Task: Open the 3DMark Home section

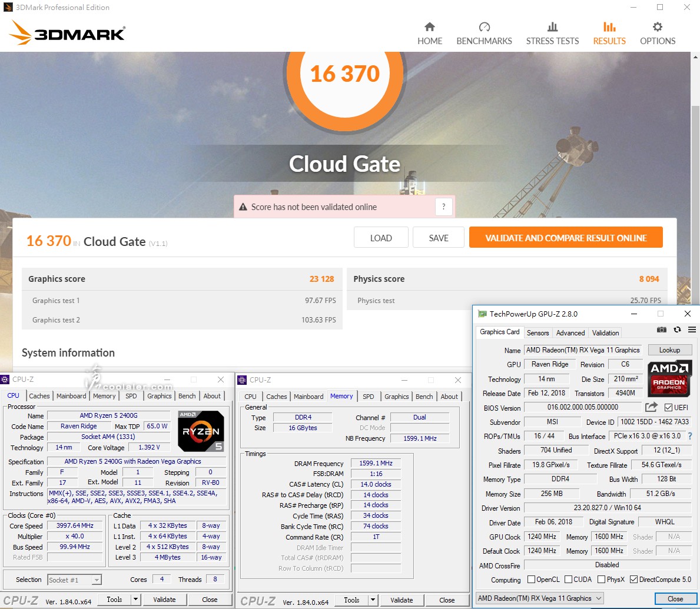Action: coord(429,34)
